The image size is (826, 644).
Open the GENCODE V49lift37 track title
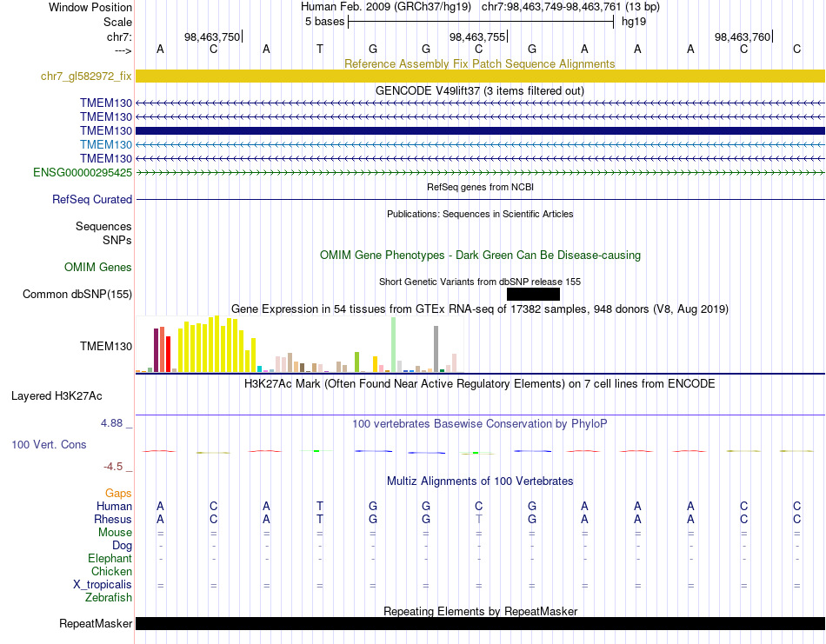click(x=479, y=90)
